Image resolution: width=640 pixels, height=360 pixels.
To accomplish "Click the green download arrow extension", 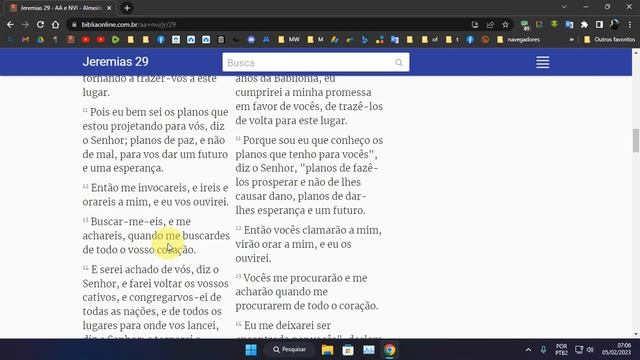I will [554, 24].
